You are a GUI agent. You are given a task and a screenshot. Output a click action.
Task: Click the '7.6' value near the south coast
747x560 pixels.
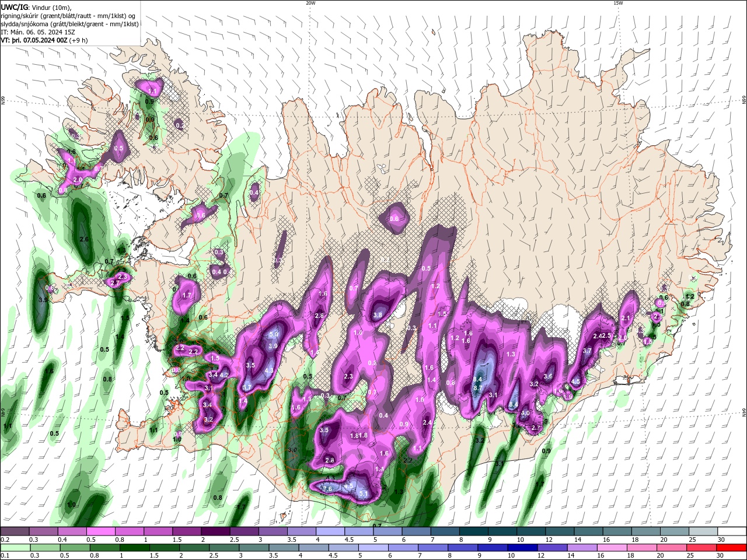click(327, 489)
